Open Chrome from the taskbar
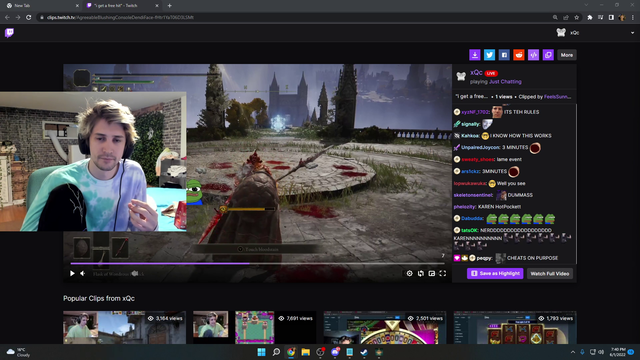Screen dimensions: 640x360 291,352
